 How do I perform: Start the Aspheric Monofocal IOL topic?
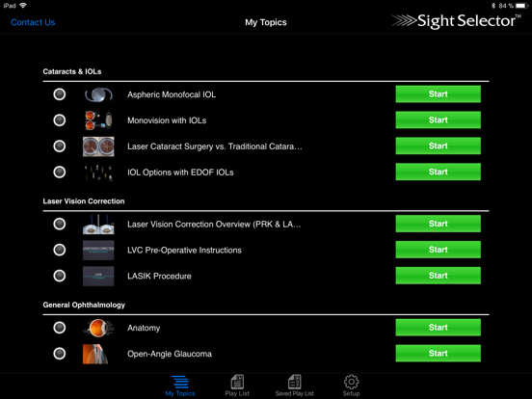click(438, 94)
